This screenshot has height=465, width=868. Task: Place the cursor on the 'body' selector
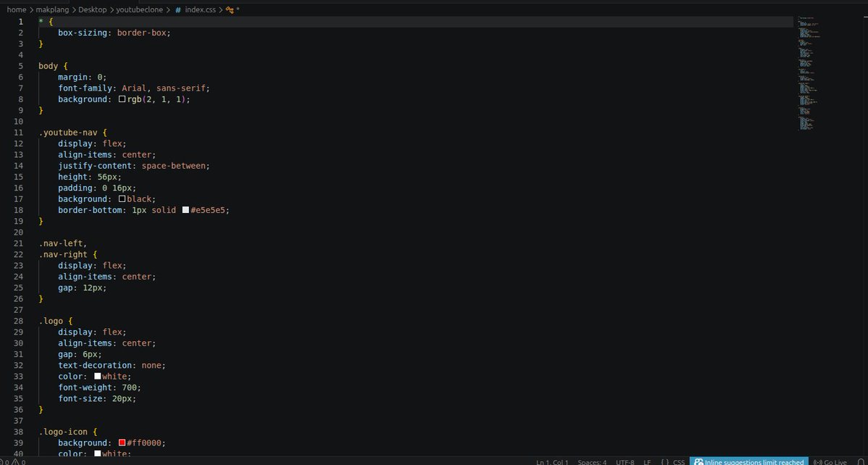tap(49, 67)
